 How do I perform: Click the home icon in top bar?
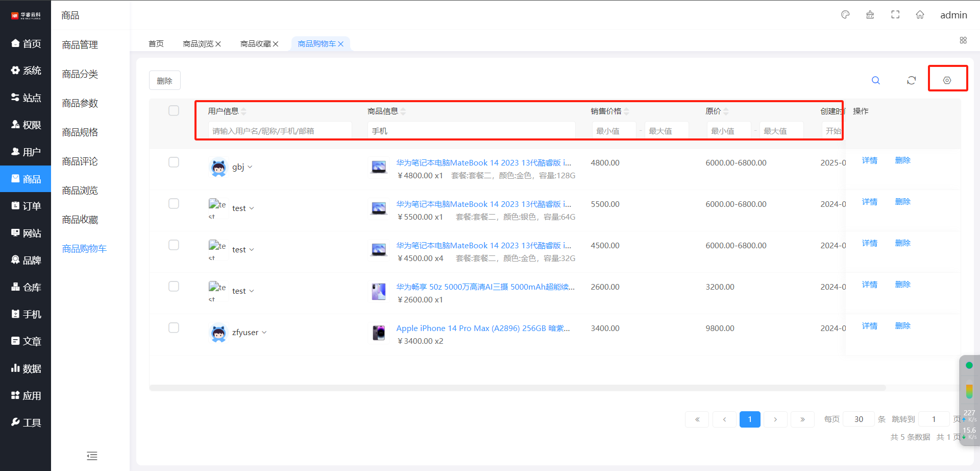click(920, 15)
